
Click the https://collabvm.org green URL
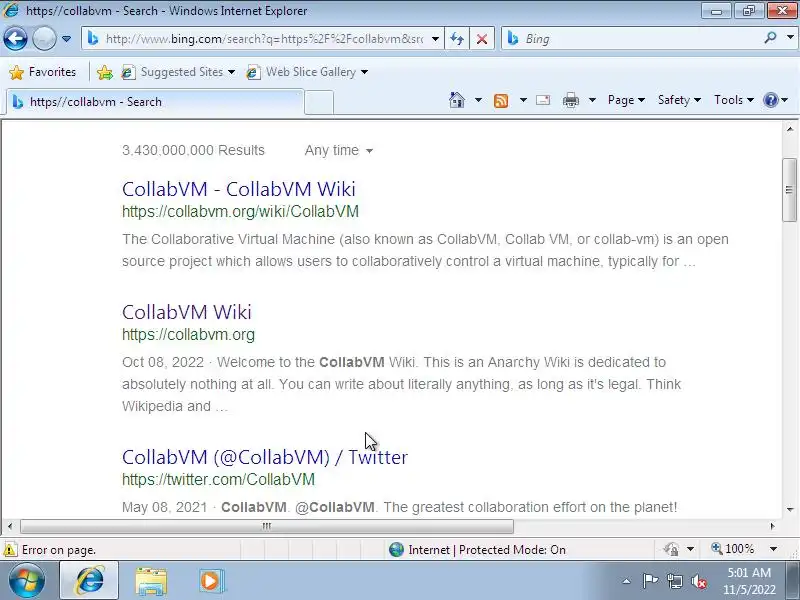coord(188,335)
